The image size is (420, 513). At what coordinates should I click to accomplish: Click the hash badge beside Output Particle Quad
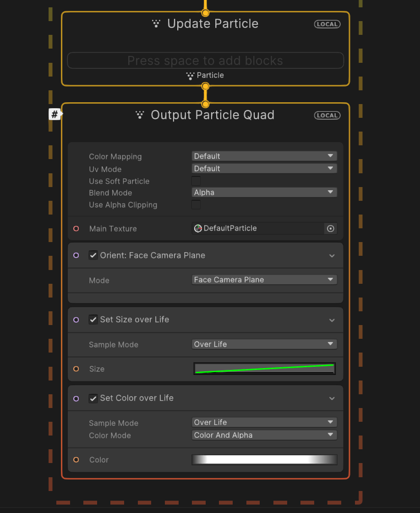tap(55, 115)
